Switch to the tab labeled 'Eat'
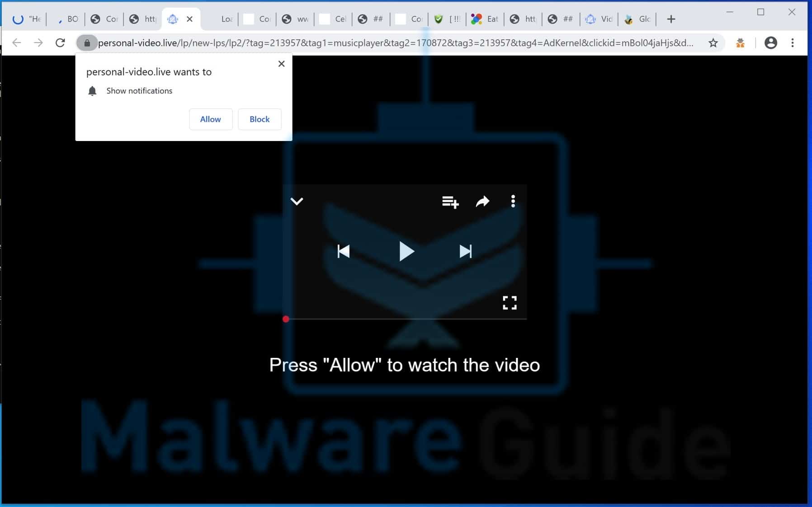 click(486, 19)
